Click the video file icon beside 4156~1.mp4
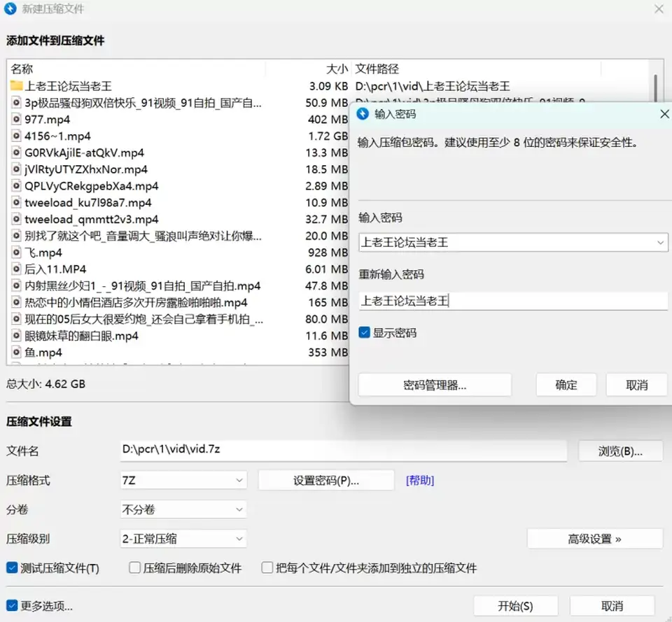The image size is (672, 622). (16, 136)
